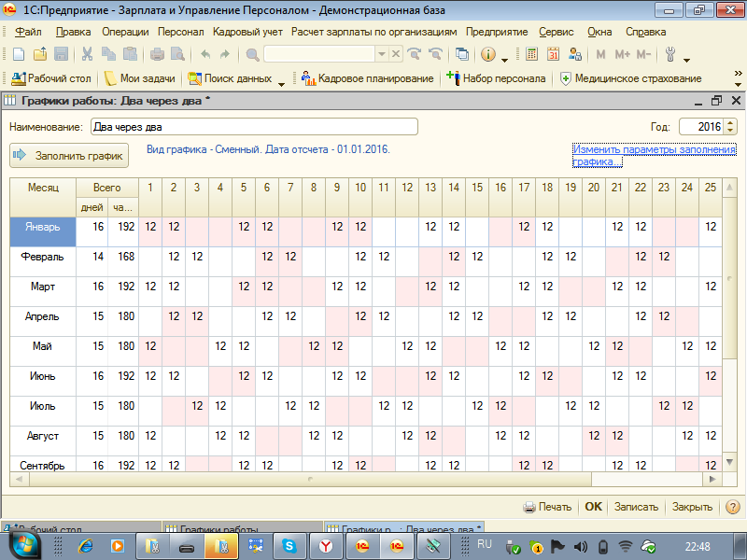Click Кадровое планирование toolbar button
Image resolution: width=747 pixels, height=560 pixels.
point(368,78)
